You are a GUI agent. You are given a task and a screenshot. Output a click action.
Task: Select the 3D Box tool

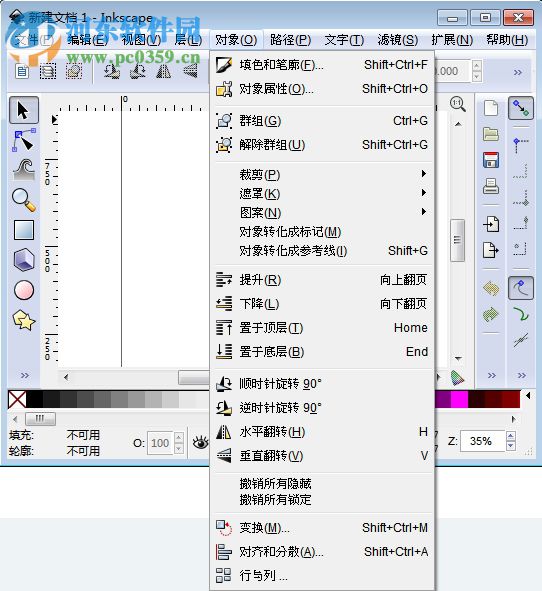pos(24,260)
